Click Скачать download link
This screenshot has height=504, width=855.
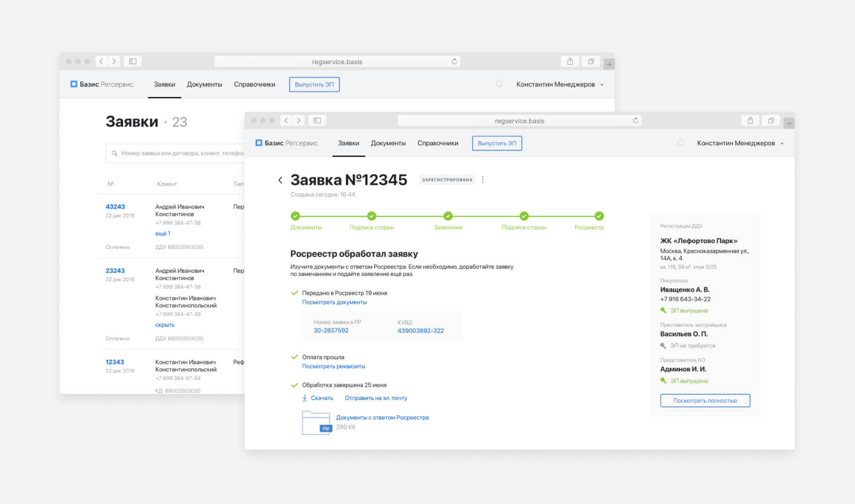click(317, 398)
